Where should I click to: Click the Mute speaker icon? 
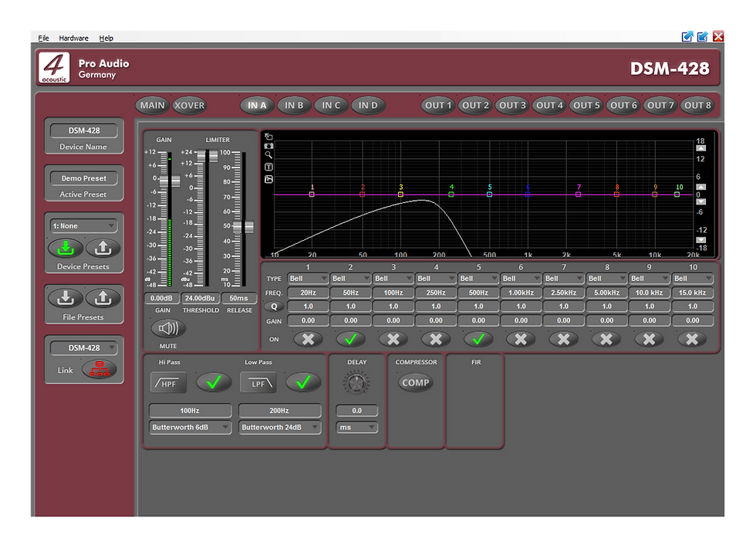point(168,329)
